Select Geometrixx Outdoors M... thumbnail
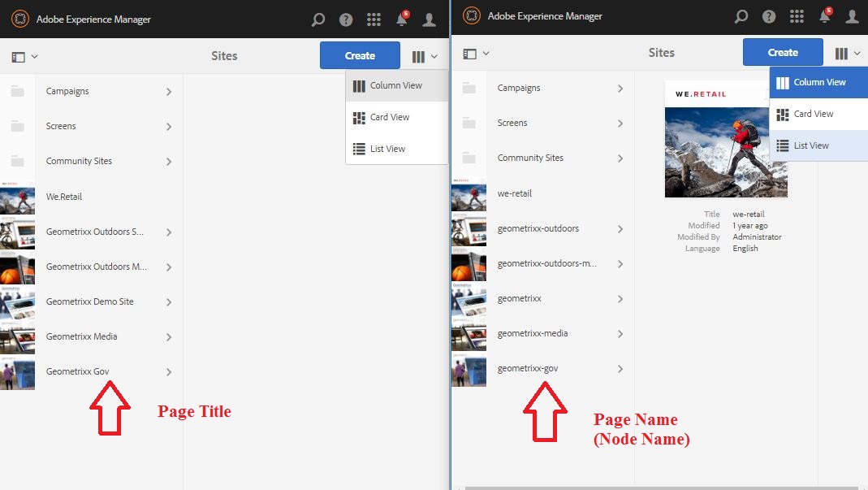 (x=17, y=267)
